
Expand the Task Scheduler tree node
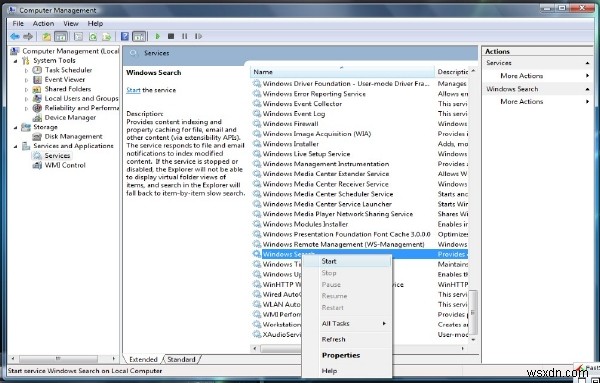(26, 70)
